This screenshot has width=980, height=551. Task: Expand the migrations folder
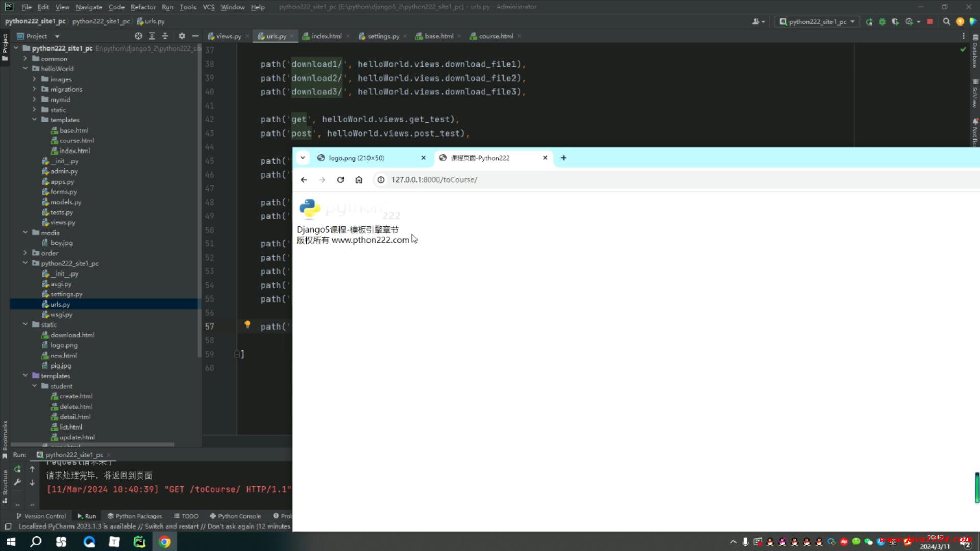click(x=34, y=89)
